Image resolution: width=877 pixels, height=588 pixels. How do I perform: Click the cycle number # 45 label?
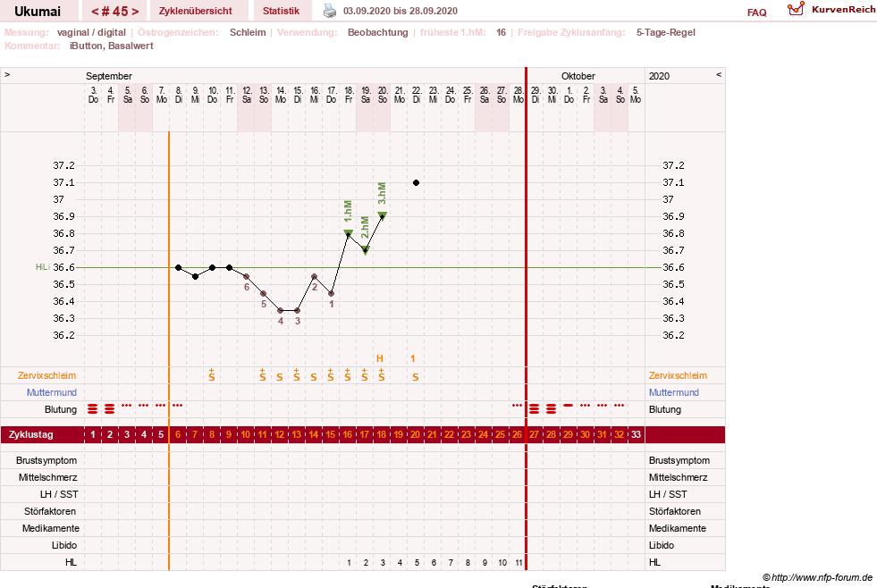[x=114, y=12]
